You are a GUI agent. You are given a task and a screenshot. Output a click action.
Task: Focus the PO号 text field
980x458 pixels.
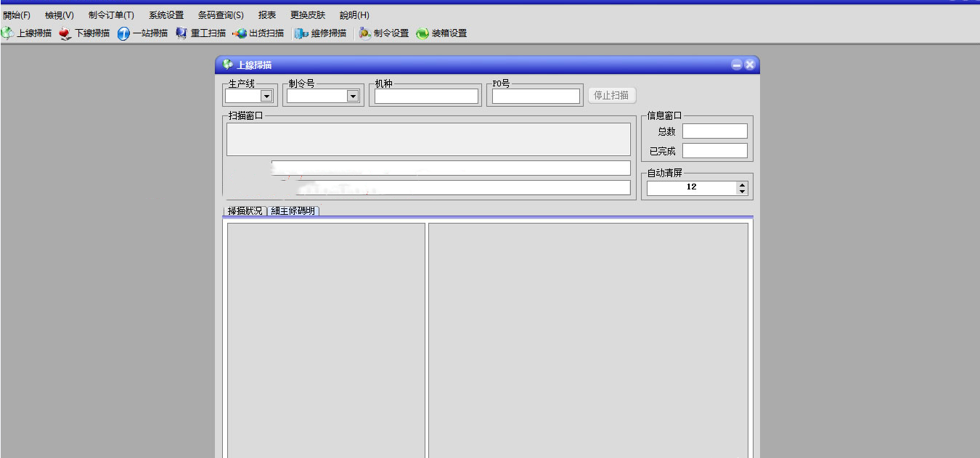[x=536, y=96]
